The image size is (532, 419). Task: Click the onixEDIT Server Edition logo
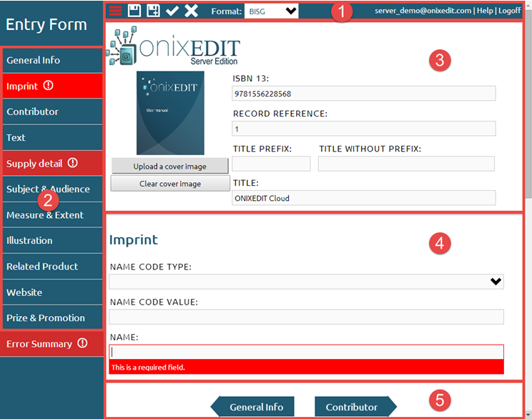[x=173, y=46]
